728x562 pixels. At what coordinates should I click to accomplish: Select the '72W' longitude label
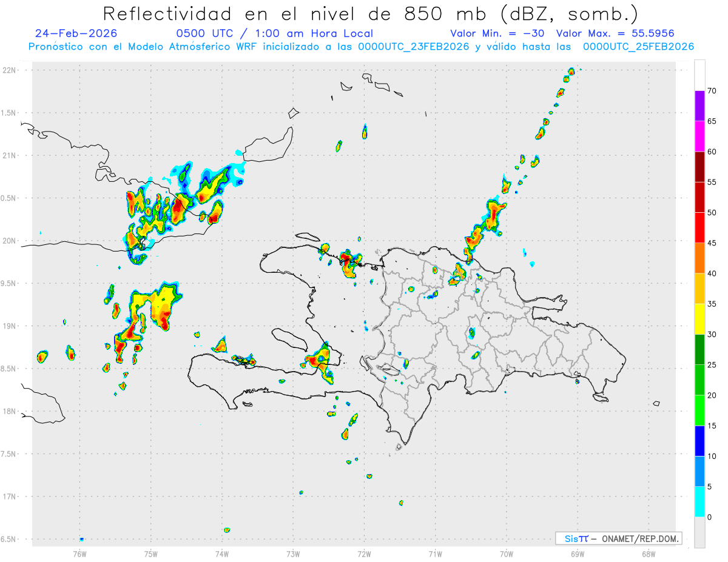(365, 554)
